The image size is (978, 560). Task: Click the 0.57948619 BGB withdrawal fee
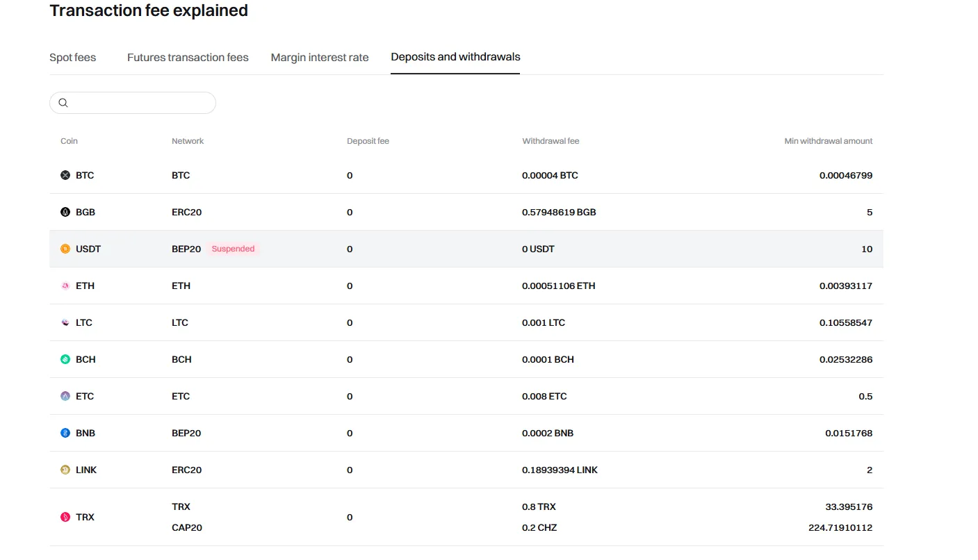(559, 212)
